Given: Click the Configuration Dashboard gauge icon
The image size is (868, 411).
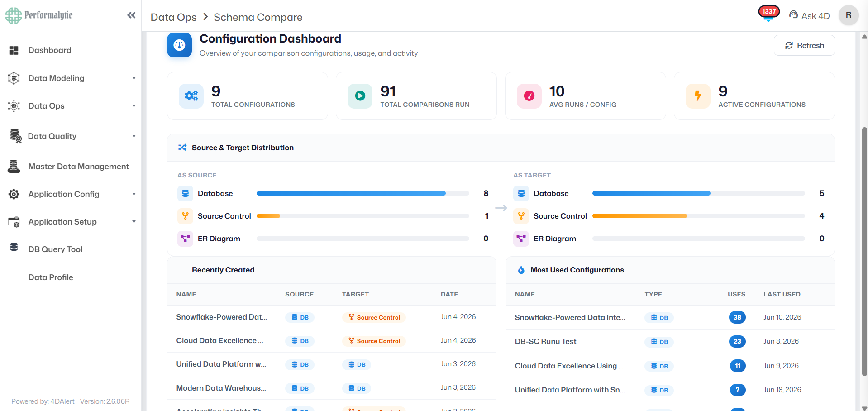Looking at the screenshot, I should [179, 45].
